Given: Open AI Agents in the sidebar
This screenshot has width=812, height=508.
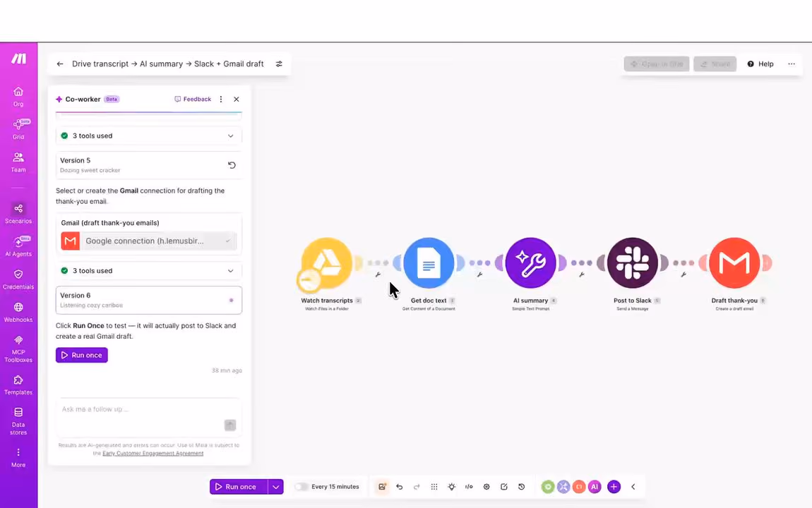Looking at the screenshot, I should point(18,246).
